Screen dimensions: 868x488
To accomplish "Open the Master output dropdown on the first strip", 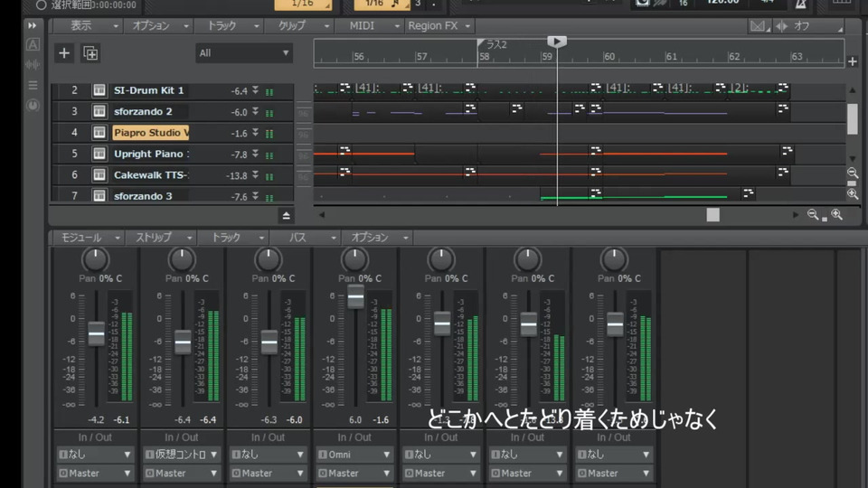I will (x=93, y=473).
